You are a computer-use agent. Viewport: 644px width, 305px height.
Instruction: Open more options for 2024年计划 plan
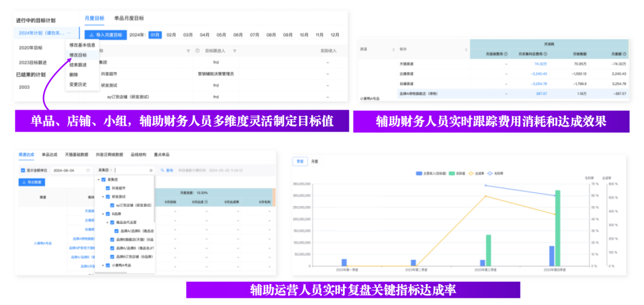click(69, 33)
